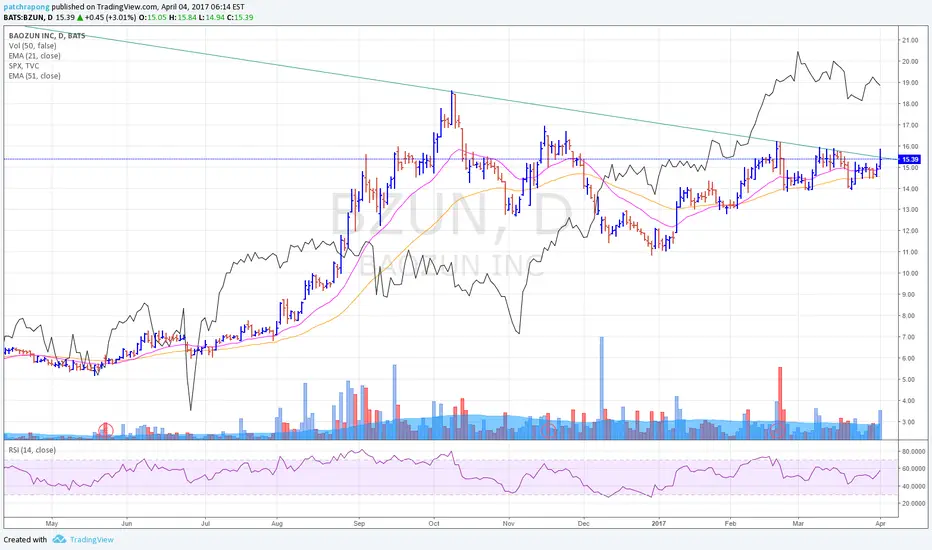The image size is (932, 550).
Task: Click the 18.00 price axis label
Action: click(x=910, y=104)
